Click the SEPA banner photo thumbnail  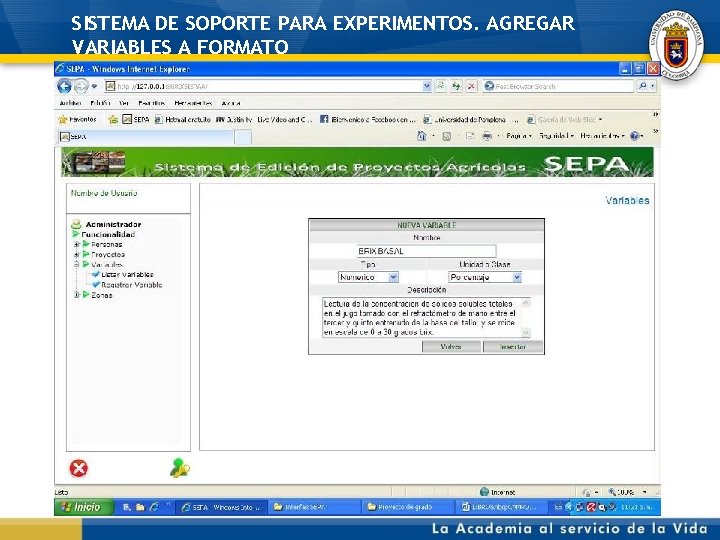(x=100, y=162)
